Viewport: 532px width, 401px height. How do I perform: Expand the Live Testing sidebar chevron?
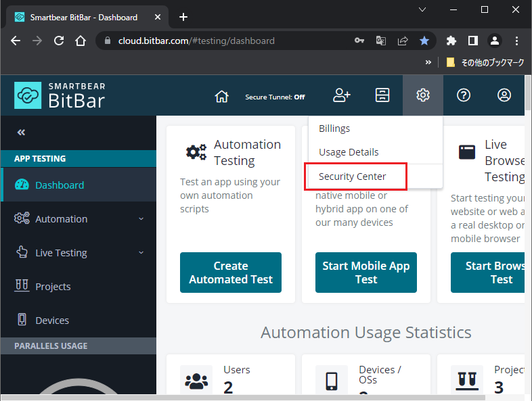[141, 252]
